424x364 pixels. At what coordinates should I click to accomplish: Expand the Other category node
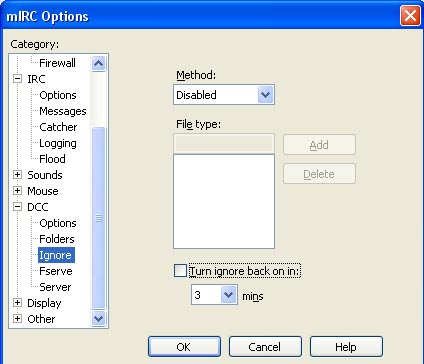[17, 319]
